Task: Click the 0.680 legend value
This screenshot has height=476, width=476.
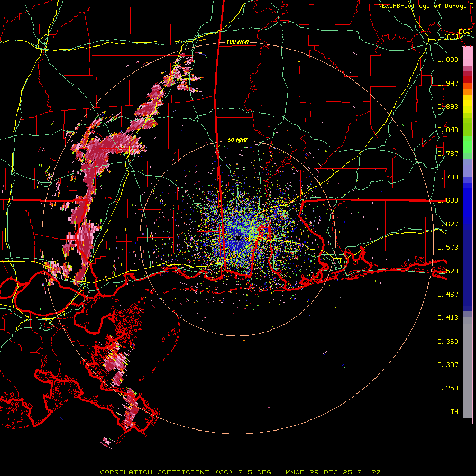Action: 448,200
